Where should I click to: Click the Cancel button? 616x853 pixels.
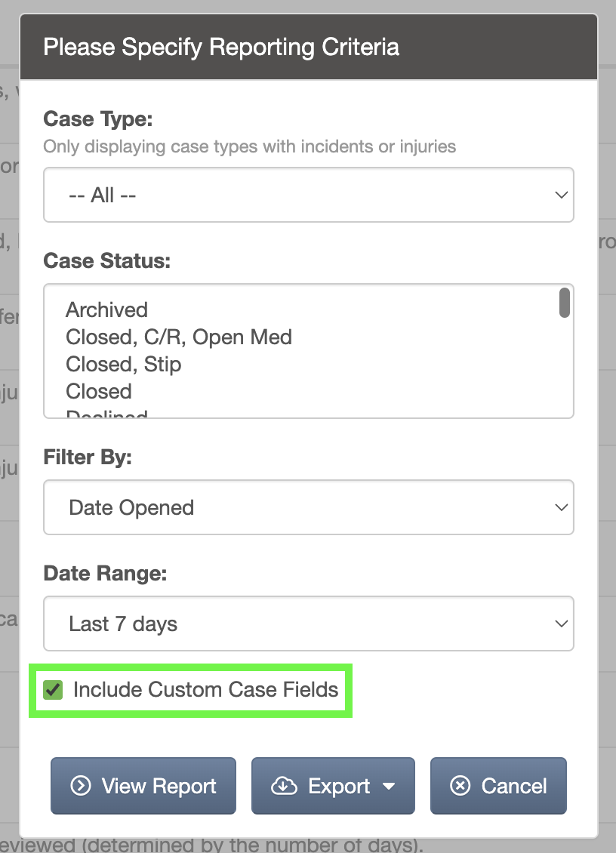point(498,786)
